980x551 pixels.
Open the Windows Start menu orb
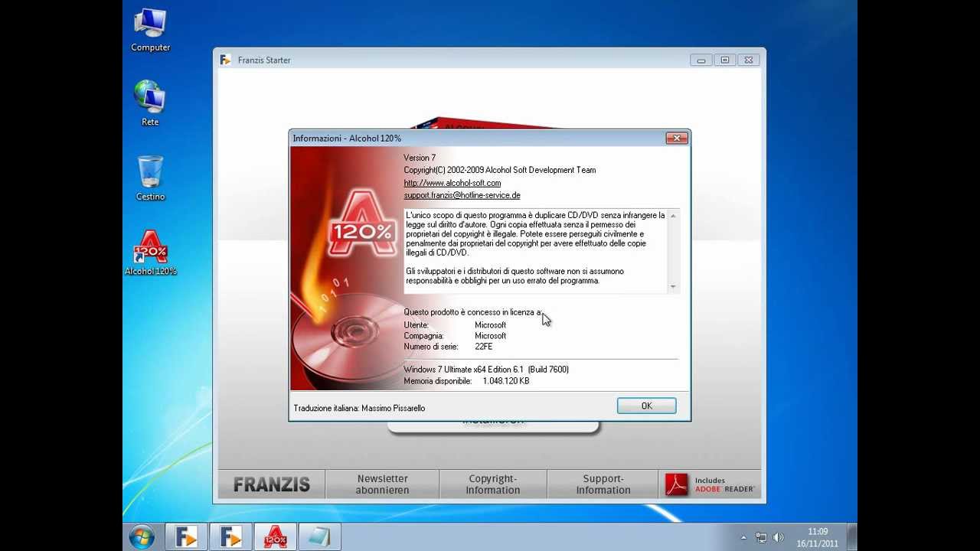tap(142, 537)
